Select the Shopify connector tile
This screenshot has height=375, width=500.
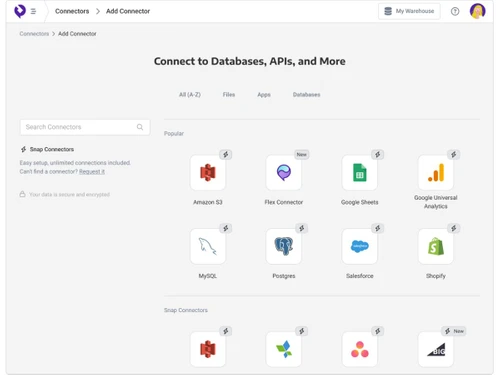click(x=436, y=246)
